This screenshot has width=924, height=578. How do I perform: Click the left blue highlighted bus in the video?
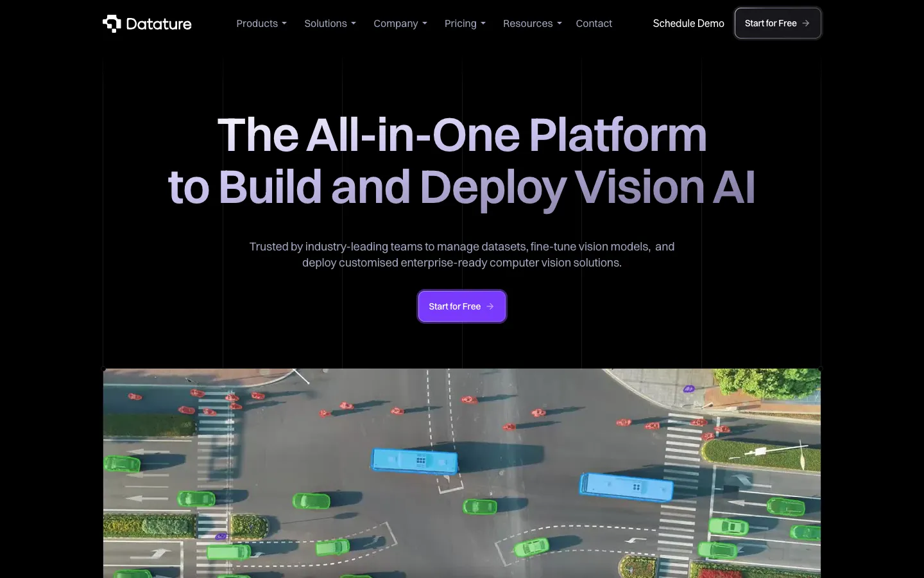[415, 460]
